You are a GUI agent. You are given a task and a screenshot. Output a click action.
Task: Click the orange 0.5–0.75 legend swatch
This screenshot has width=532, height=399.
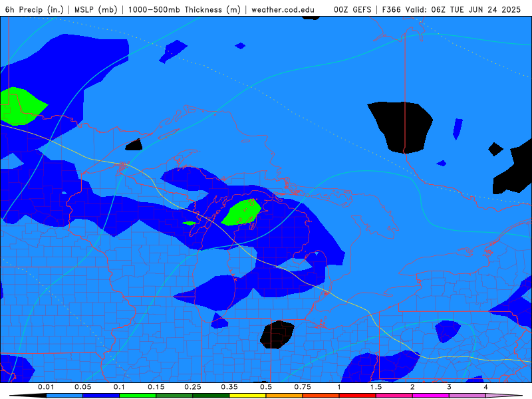284,396
